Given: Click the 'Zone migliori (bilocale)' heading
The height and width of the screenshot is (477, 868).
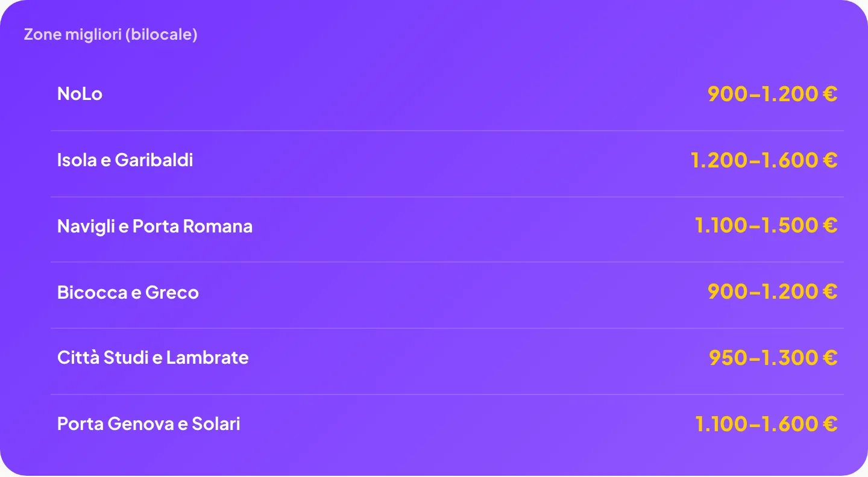Looking at the screenshot, I should pos(110,34).
